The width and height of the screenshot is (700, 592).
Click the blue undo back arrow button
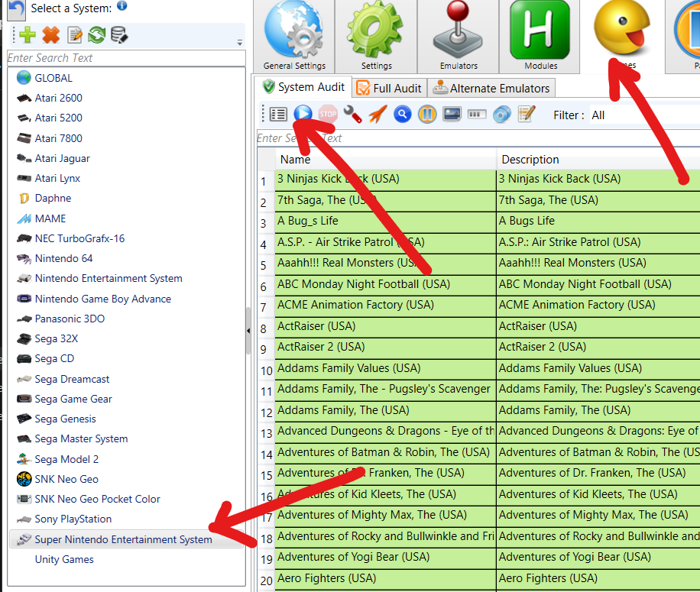(17, 9)
